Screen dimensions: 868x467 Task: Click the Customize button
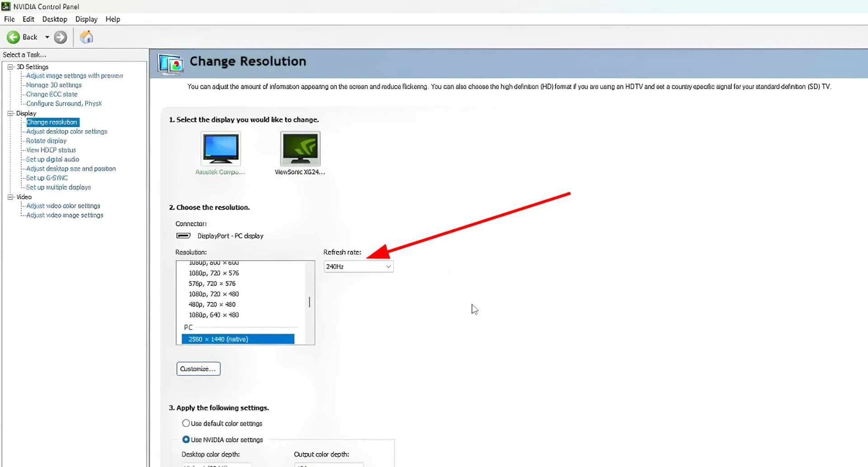(198, 369)
